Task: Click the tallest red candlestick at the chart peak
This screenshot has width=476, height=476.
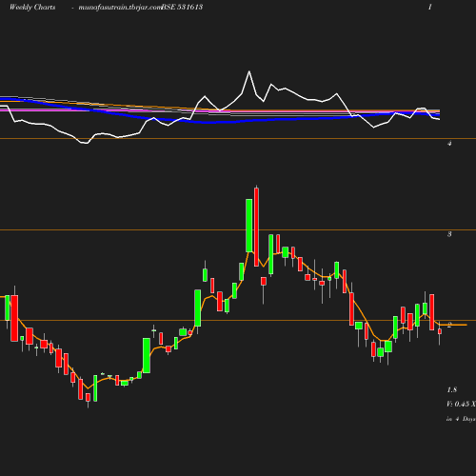Action: (x=256, y=228)
